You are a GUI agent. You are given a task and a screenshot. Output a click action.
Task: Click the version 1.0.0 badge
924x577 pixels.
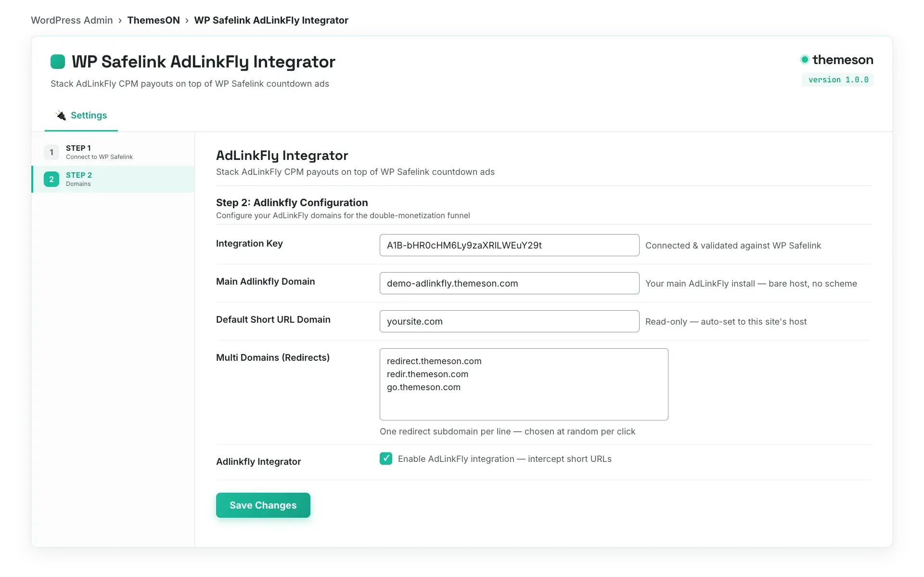coord(838,80)
